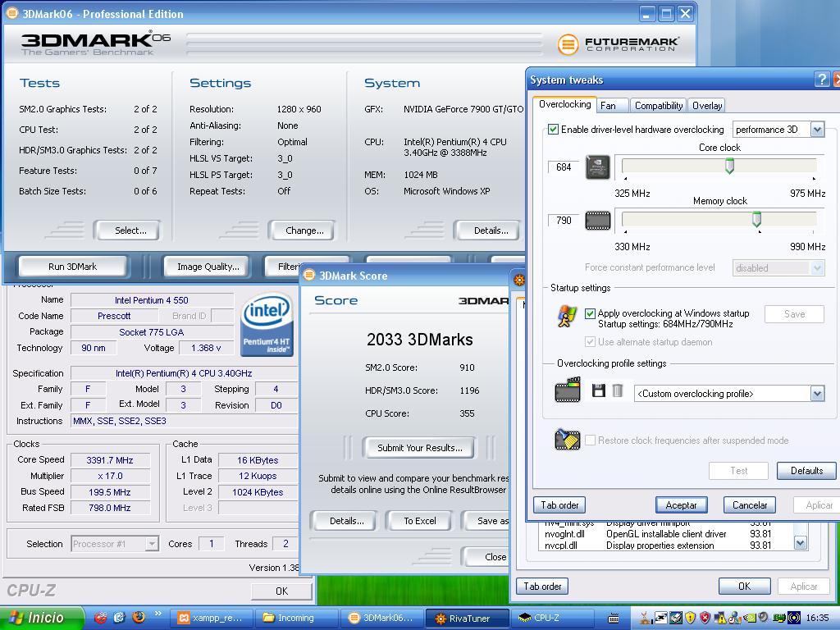
Task: Click the Windows startup settings icon
Action: tap(567, 317)
